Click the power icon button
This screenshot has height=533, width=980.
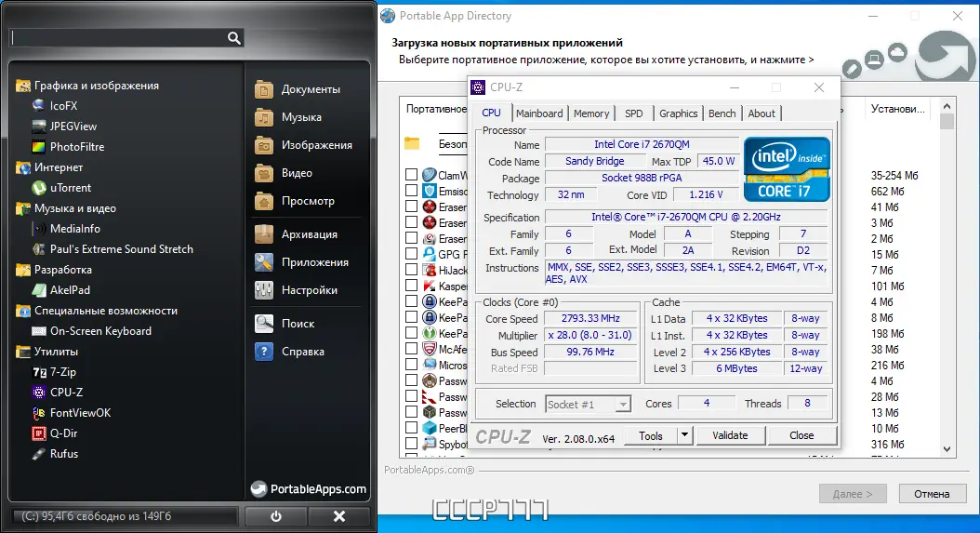[x=276, y=516]
